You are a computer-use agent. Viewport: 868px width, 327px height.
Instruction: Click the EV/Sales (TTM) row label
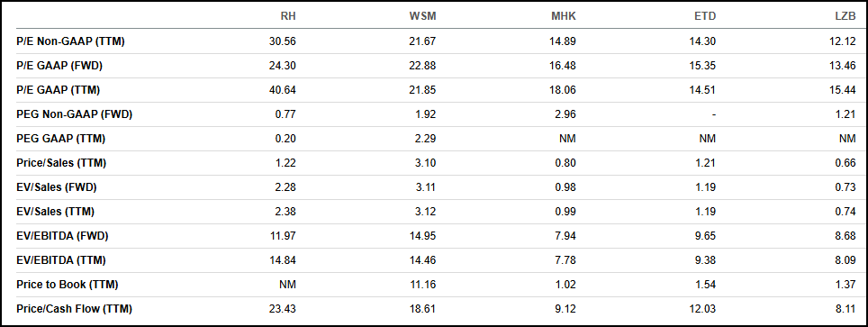[56, 212]
